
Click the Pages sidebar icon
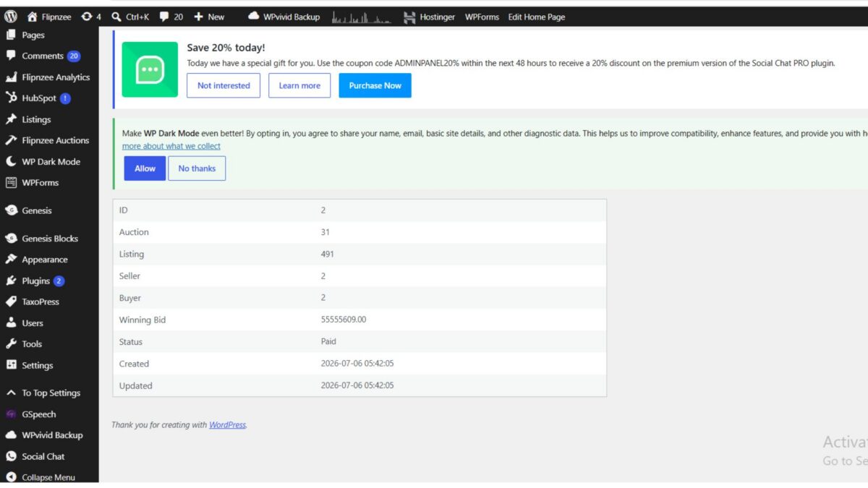11,35
